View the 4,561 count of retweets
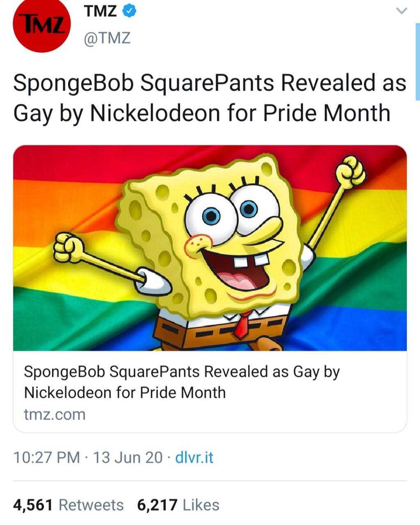 coord(33,505)
